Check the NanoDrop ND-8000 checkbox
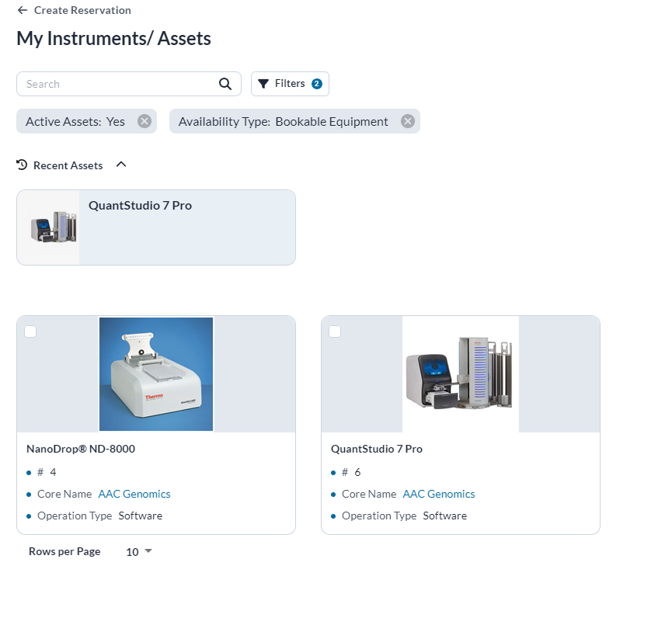This screenshot has width=672, height=625. coord(30,332)
